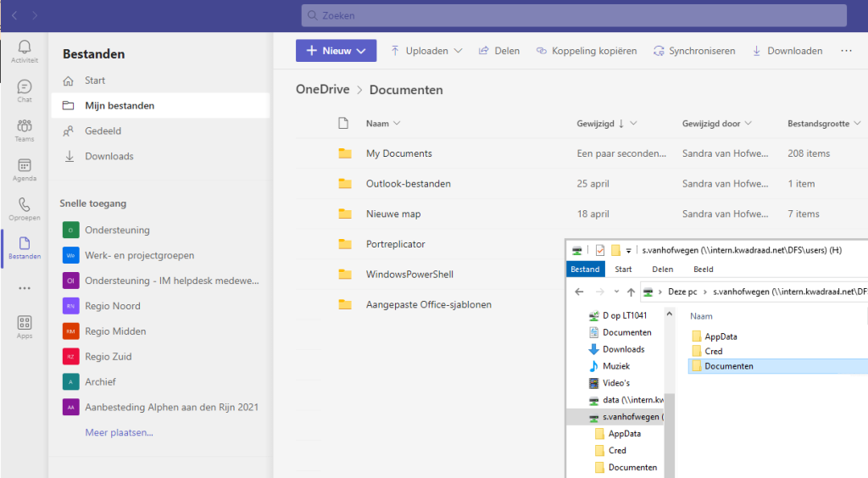Screen dimensions: 868x478
Task: Select Downloads in Bestanden navigation
Action: tap(160, 157)
